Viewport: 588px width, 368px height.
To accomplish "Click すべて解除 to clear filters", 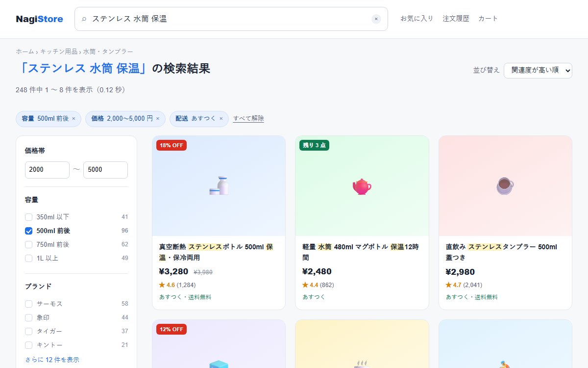I will [x=248, y=119].
